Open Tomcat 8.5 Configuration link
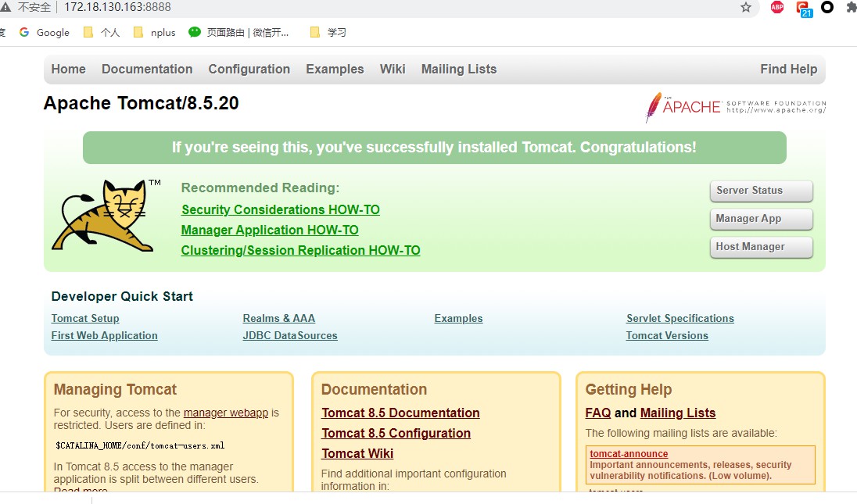857x504 pixels. (x=396, y=433)
